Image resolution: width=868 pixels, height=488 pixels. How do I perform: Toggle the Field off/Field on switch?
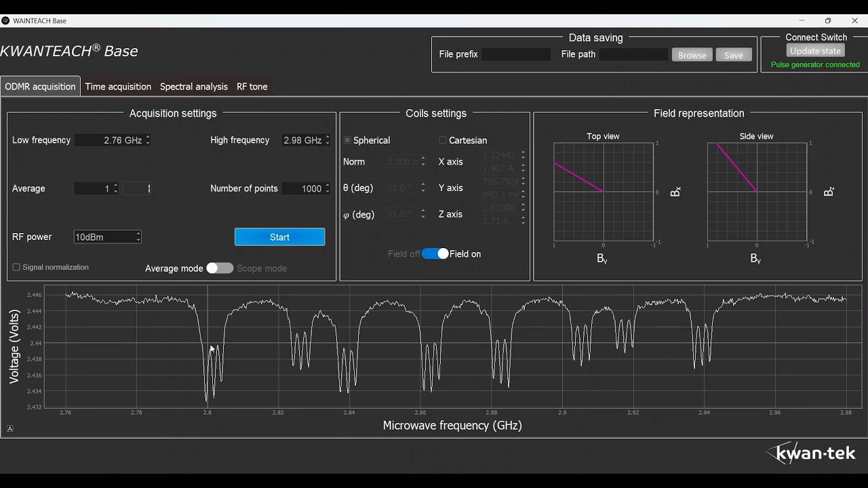click(435, 253)
